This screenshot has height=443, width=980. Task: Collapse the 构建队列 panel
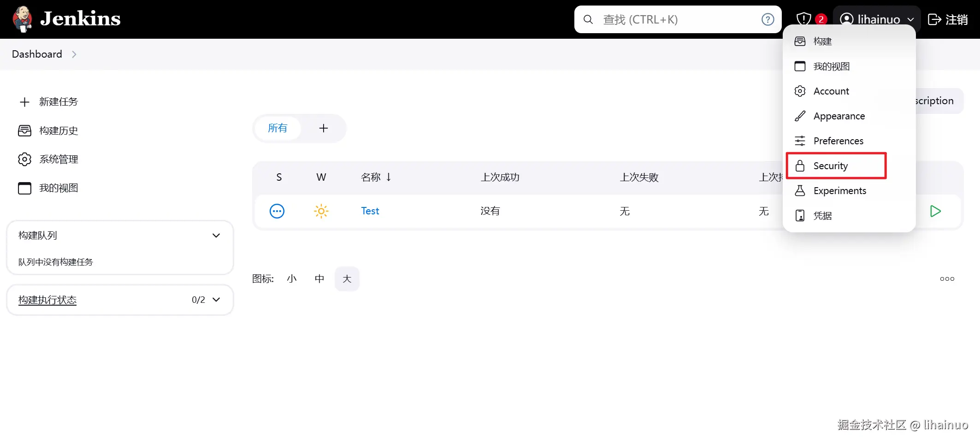[216, 235]
